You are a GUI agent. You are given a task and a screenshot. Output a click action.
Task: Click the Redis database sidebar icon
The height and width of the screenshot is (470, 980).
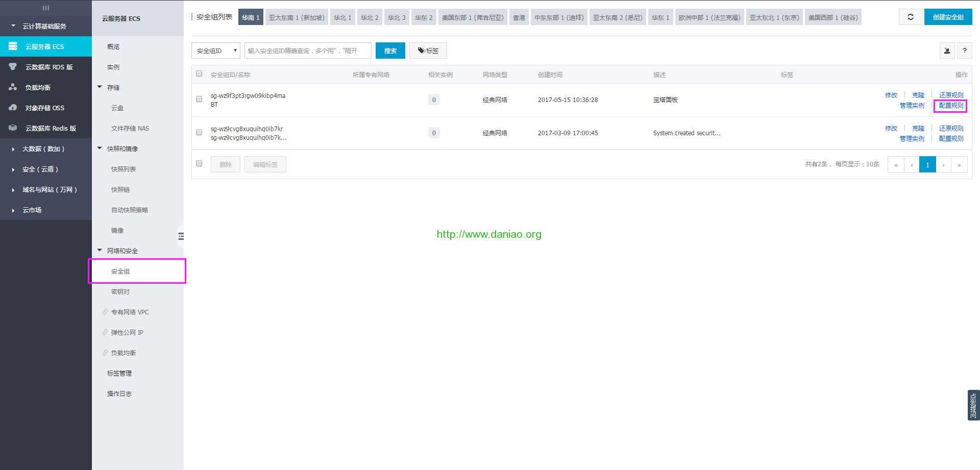(x=13, y=128)
